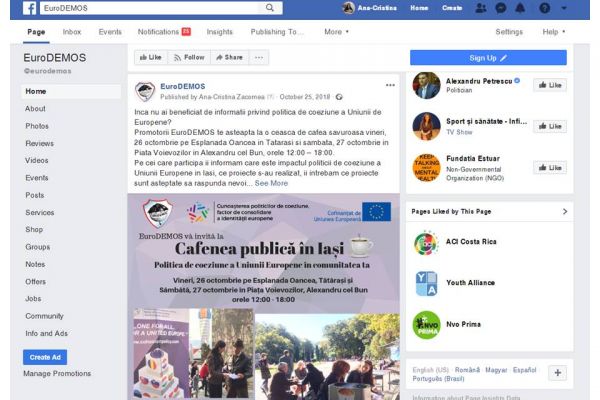This screenshot has height=400, width=600.
Task: Click into the EuroDEMOS search field
Action: pos(152,8)
